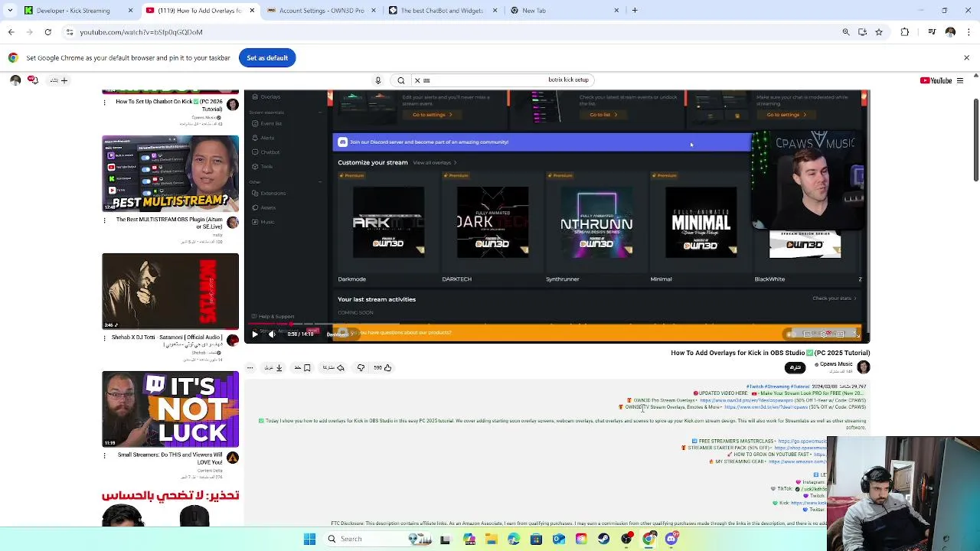Open the Windows Start menu

point(309,540)
